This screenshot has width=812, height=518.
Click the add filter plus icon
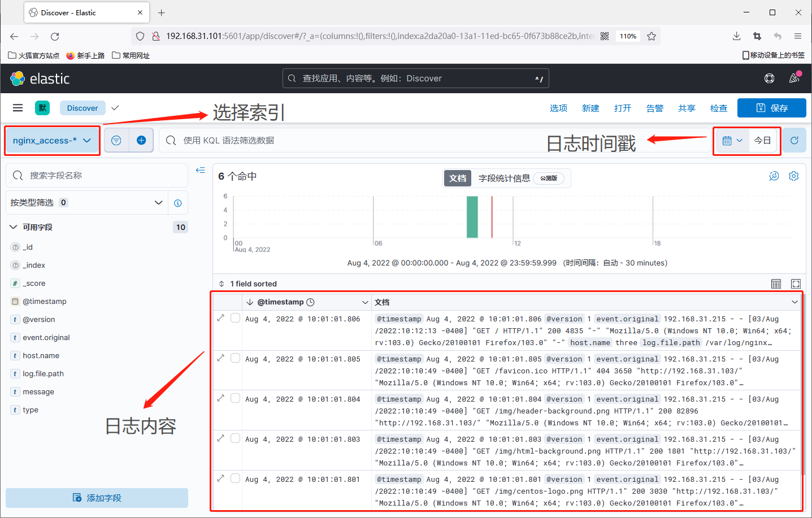point(141,141)
